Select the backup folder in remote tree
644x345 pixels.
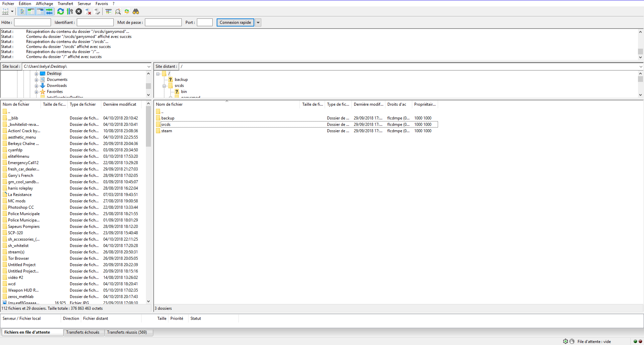click(181, 80)
